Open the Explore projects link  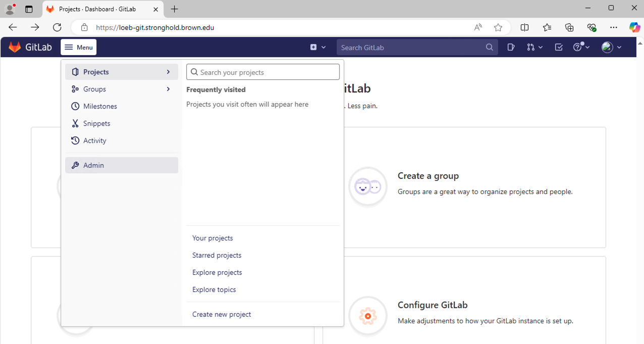pyautogui.click(x=217, y=272)
